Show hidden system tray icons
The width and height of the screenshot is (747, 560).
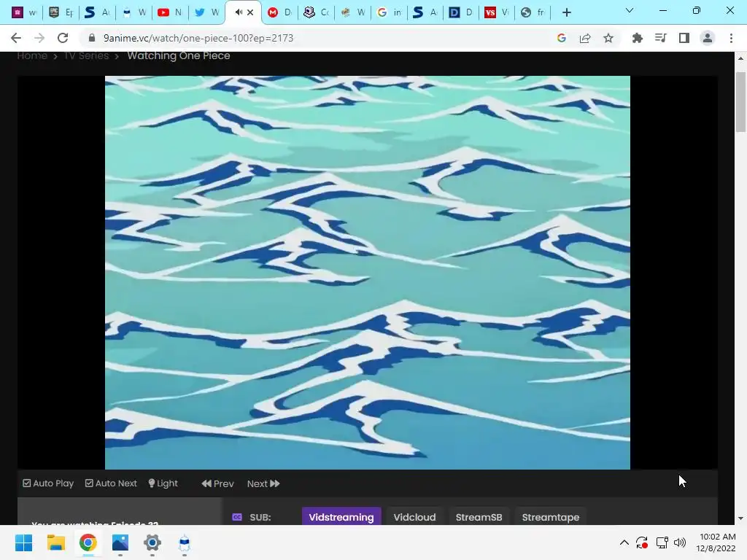click(x=624, y=542)
